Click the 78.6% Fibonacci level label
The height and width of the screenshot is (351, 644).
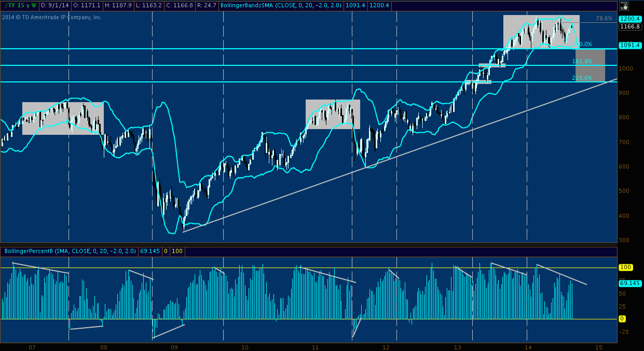[x=604, y=18]
